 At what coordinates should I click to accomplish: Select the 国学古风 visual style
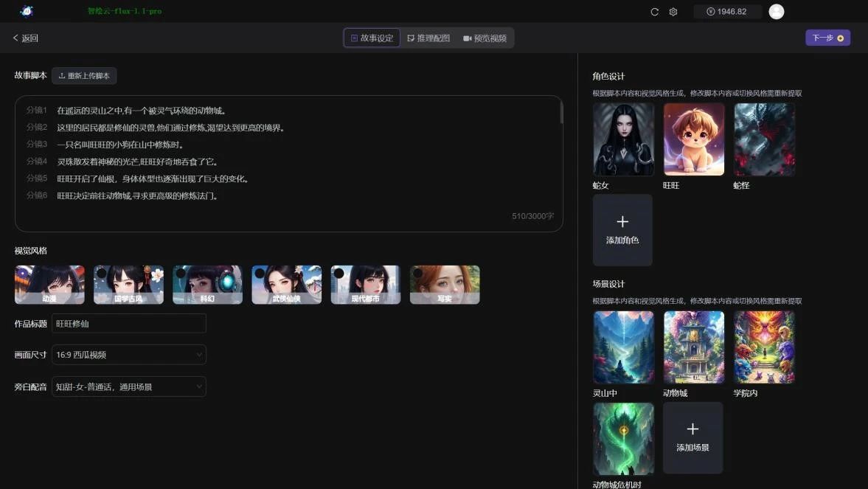(x=128, y=285)
